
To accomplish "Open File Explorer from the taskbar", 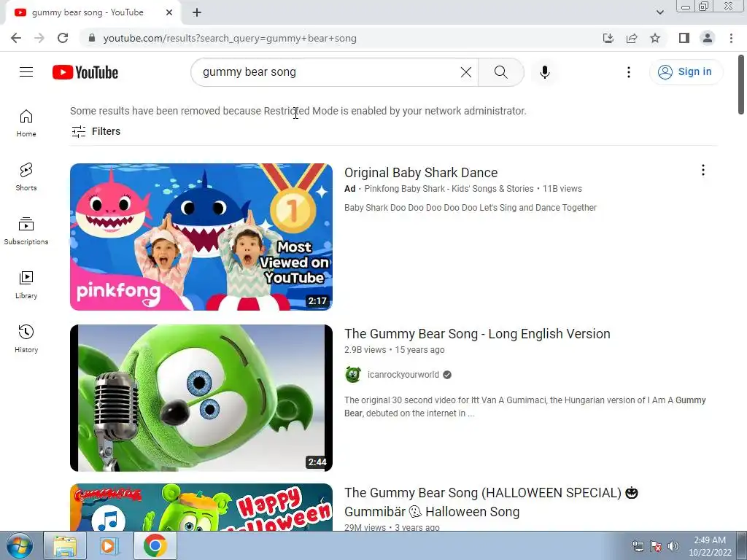I will pyautogui.click(x=65, y=545).
